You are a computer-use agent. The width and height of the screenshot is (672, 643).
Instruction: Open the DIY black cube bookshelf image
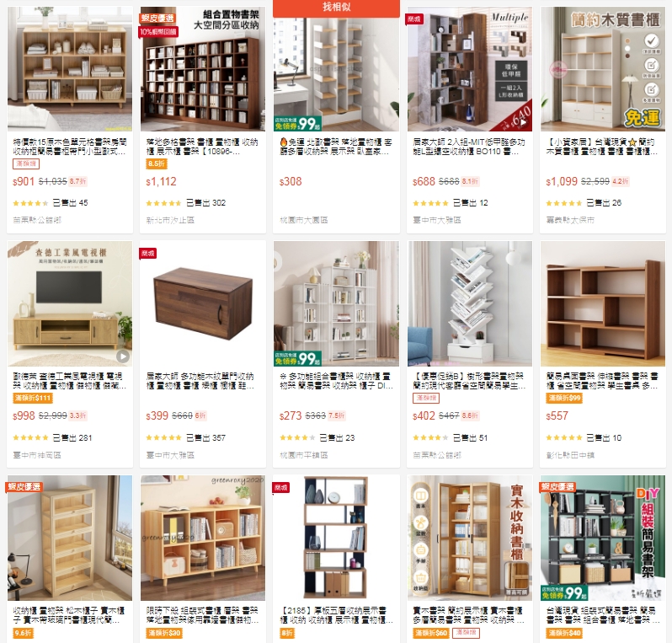tap(603, 538)
